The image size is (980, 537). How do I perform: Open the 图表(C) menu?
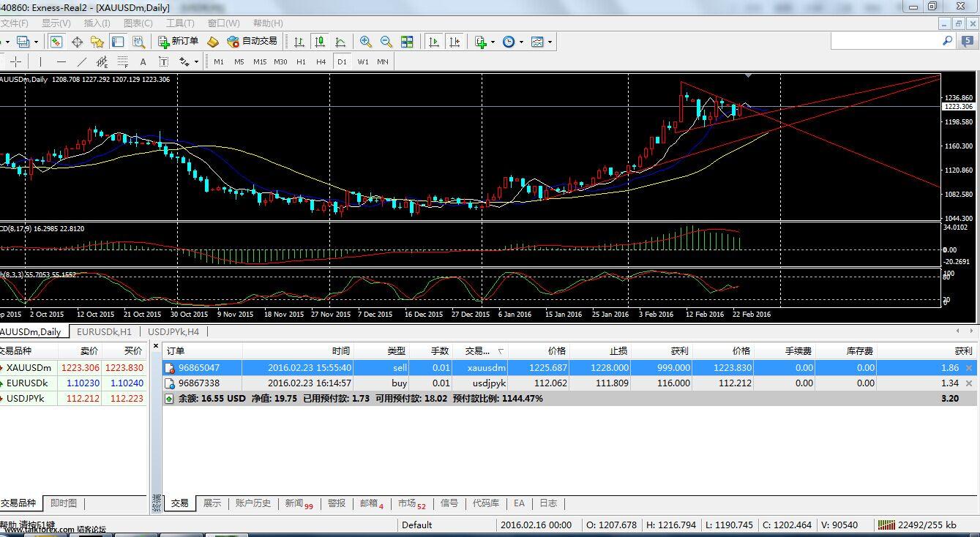(138, 23)
